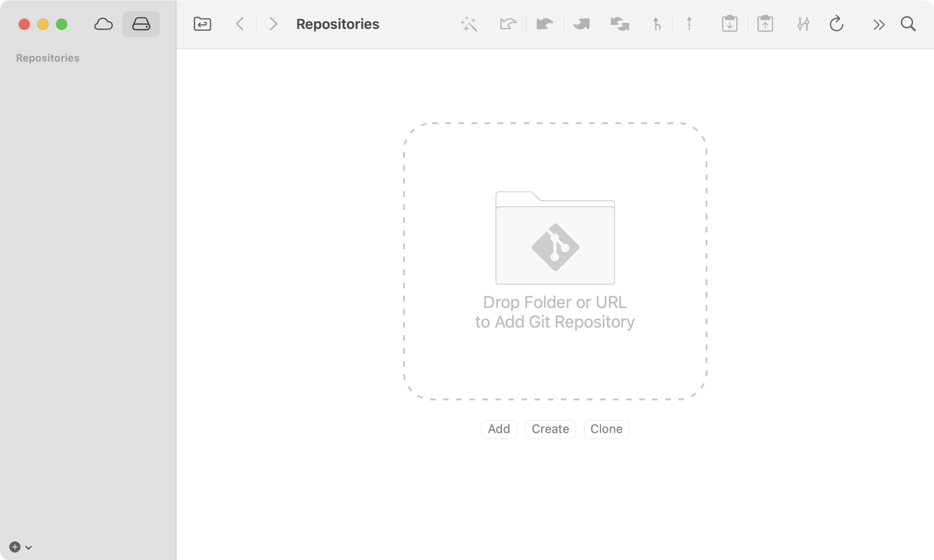Navigate back with the left chevron

pyautogui.click(x=240, y=24)
